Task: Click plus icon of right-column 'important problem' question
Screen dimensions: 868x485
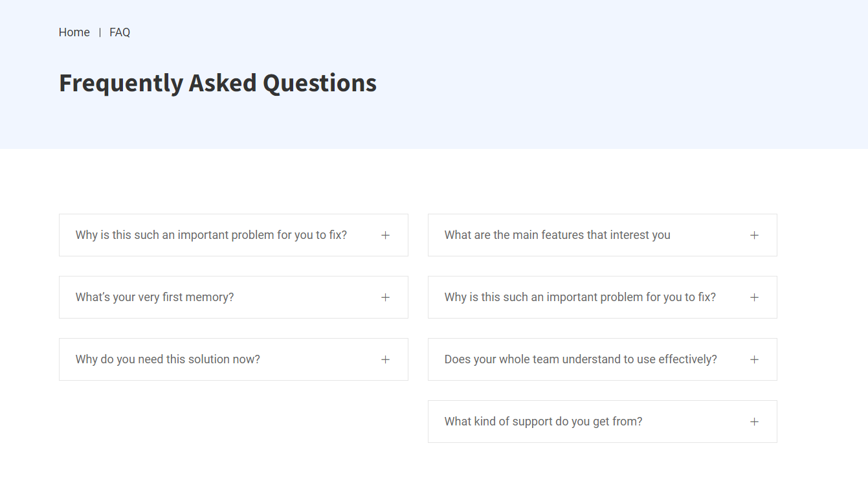Action: (754, 297)
